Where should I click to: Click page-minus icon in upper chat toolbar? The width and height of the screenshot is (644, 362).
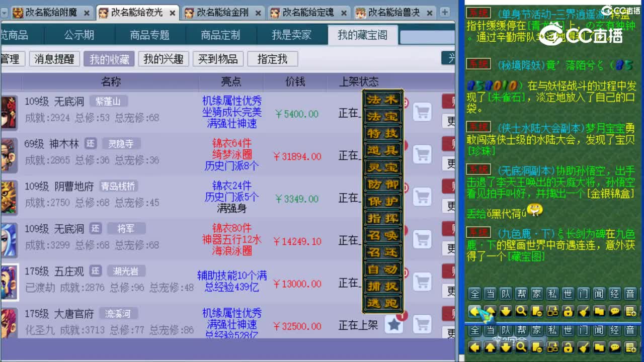click(x=537, y=311)
